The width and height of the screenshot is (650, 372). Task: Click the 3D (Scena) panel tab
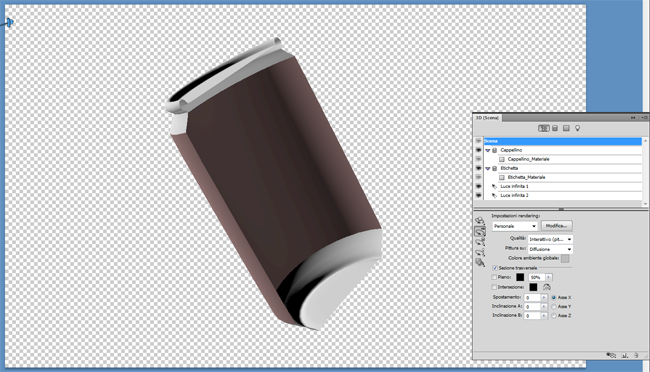click(x=488, y=118)
